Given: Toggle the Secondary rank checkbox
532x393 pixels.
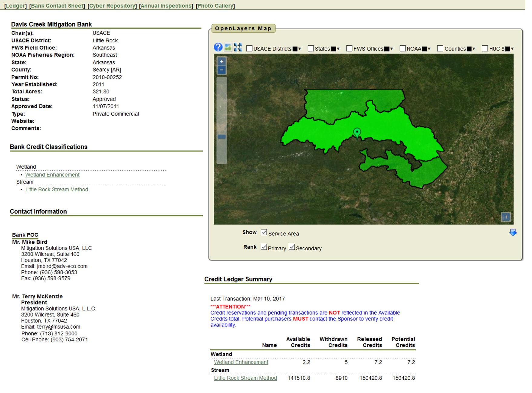Looking at the screenshot, I should pyautogui.click(x=292, y=247).
